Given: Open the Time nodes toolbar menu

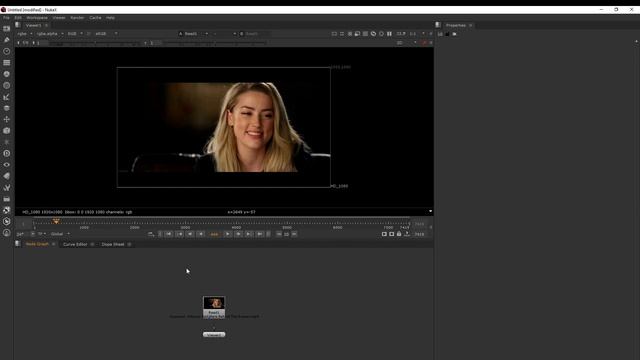Looking at the screenshot, I should 7,51.
